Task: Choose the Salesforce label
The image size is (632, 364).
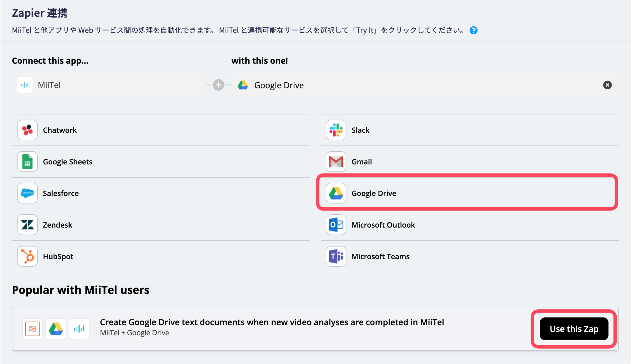Action: click(x=61, y=193)
